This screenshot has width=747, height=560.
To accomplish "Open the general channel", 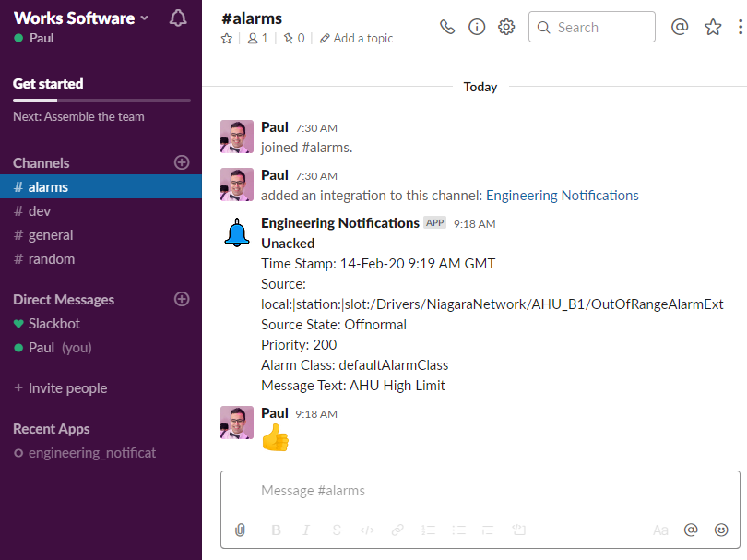I will pyautogui.click(x=101, y=235).
